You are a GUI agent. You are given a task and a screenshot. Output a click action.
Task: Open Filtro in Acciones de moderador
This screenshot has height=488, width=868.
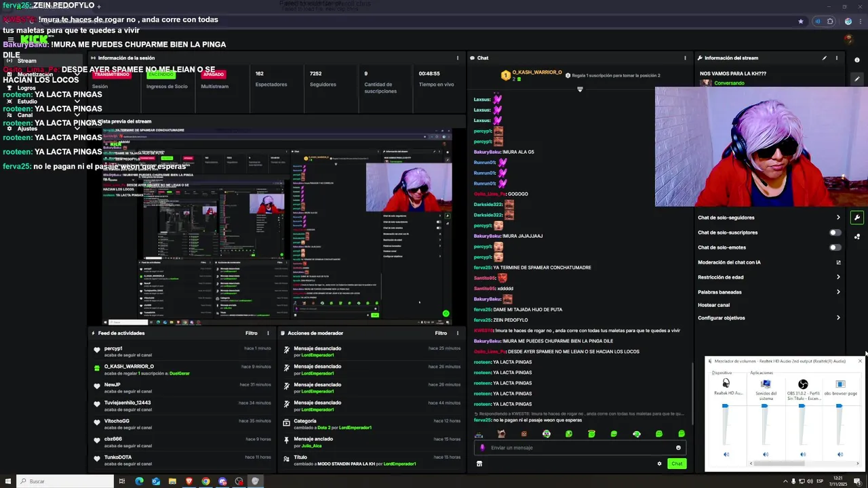pos(441,333)
